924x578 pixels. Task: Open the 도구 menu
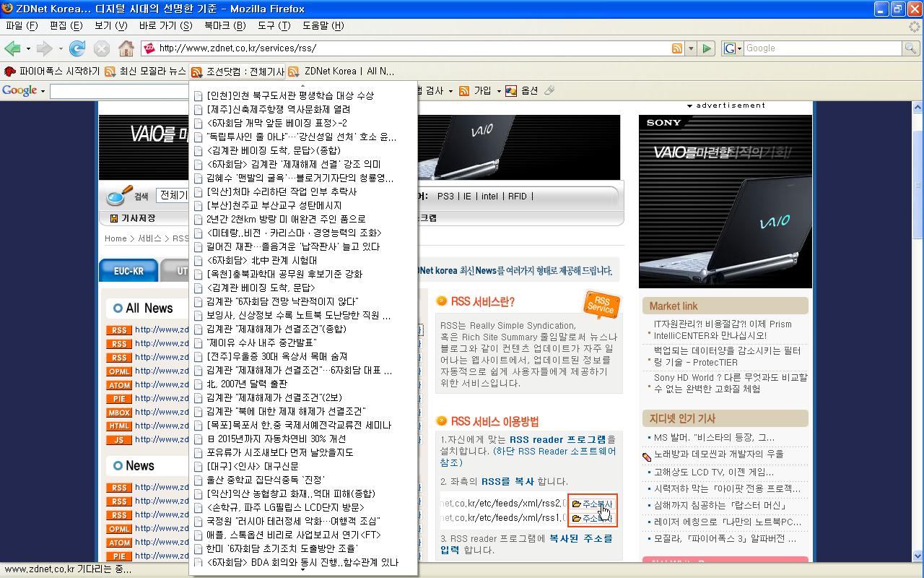coord(274,25)
